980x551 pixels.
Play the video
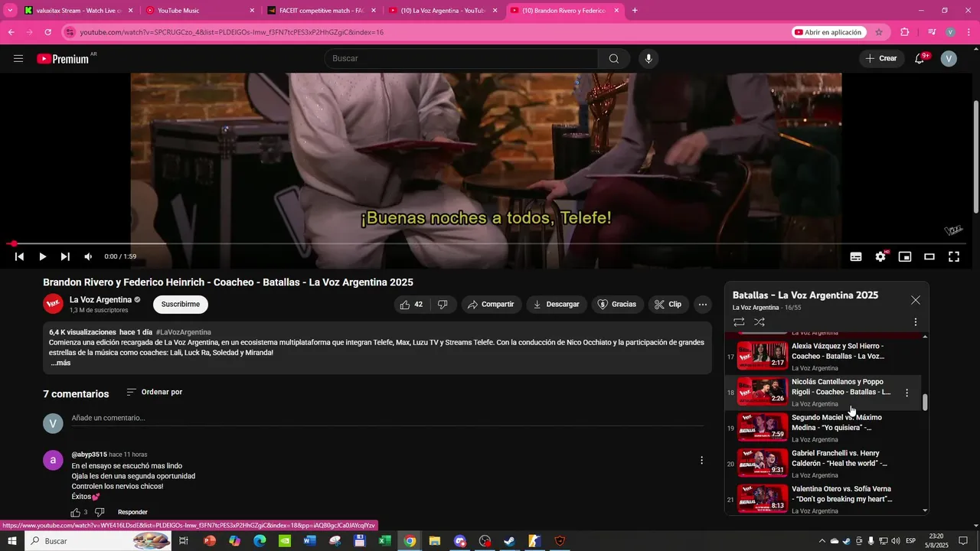42,257
